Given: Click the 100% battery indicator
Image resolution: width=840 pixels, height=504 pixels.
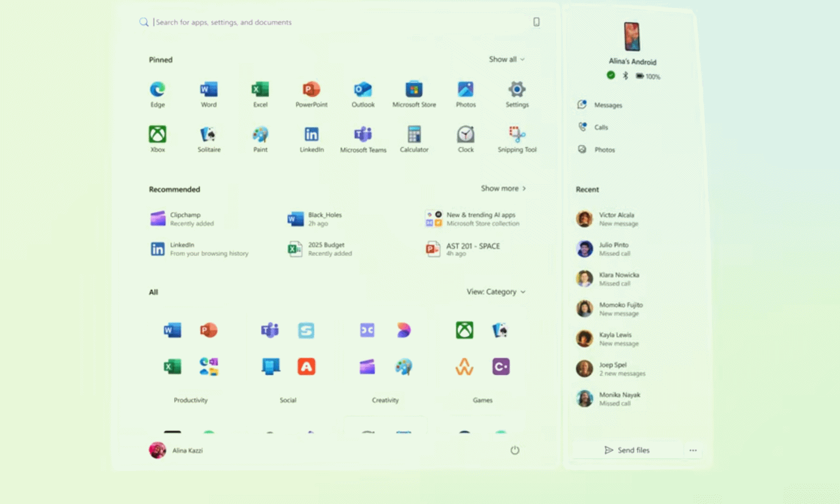Looking at the screenshot, I should point(648,76).
